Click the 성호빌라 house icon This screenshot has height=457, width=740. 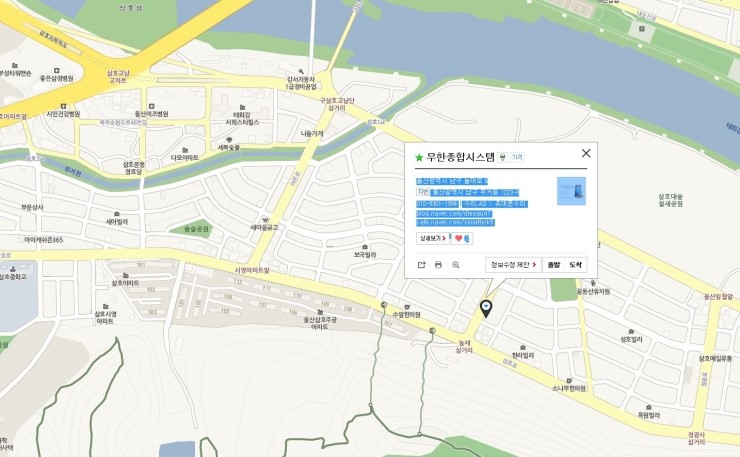(x=631, y=331)
